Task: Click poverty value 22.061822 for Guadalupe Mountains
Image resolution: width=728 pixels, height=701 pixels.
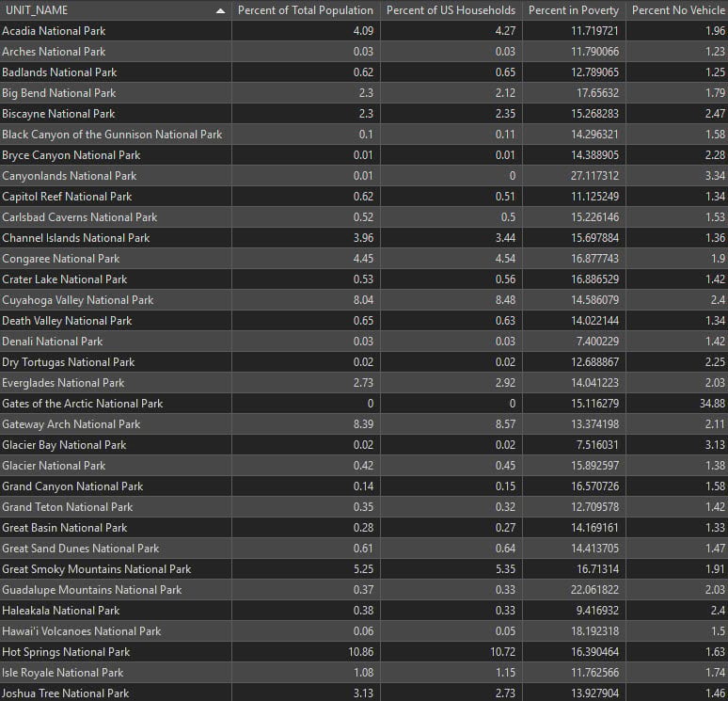Action: 594,590
